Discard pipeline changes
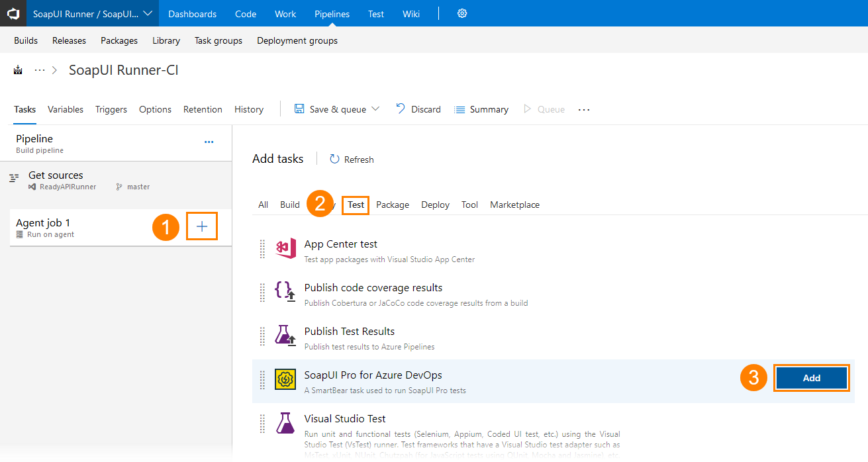 coord(418,109)
